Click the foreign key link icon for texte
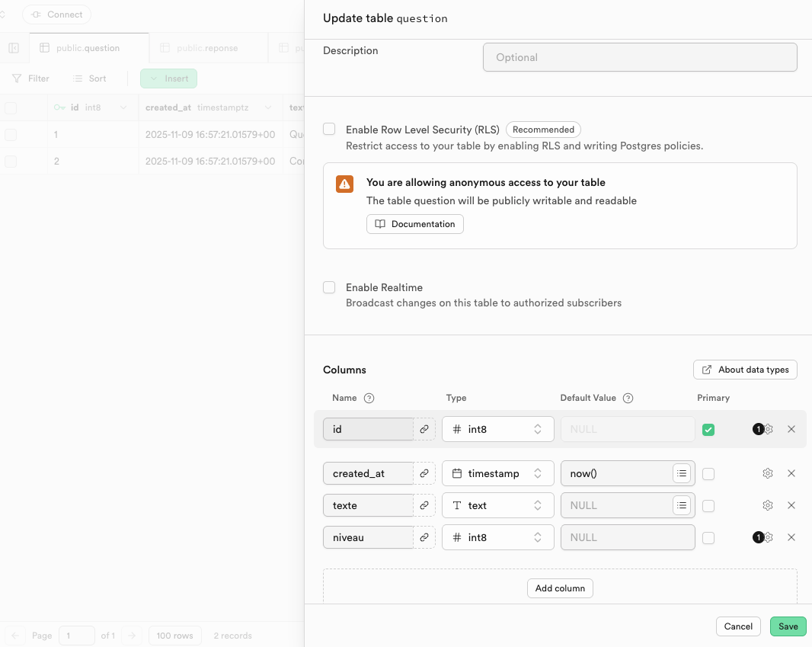 [424, 505]
